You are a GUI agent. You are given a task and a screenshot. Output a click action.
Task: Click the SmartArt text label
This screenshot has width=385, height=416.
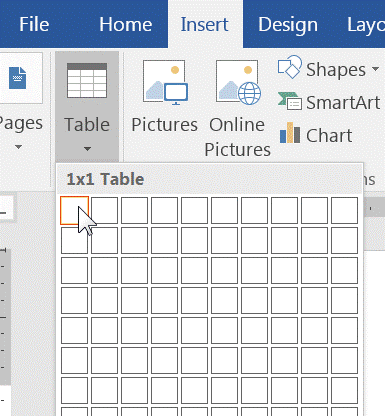pos(343,102)
